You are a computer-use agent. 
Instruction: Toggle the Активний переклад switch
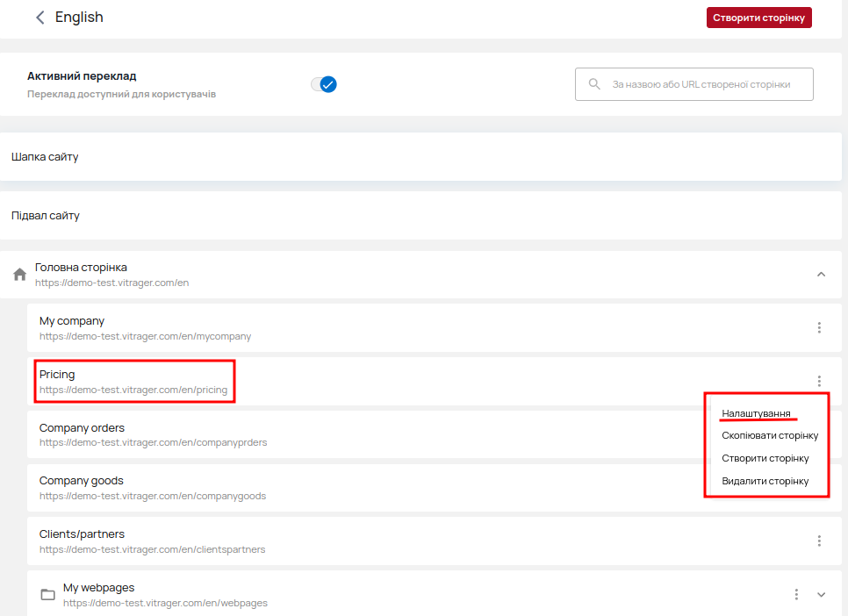pyautogui.click(x=325, y=84)
